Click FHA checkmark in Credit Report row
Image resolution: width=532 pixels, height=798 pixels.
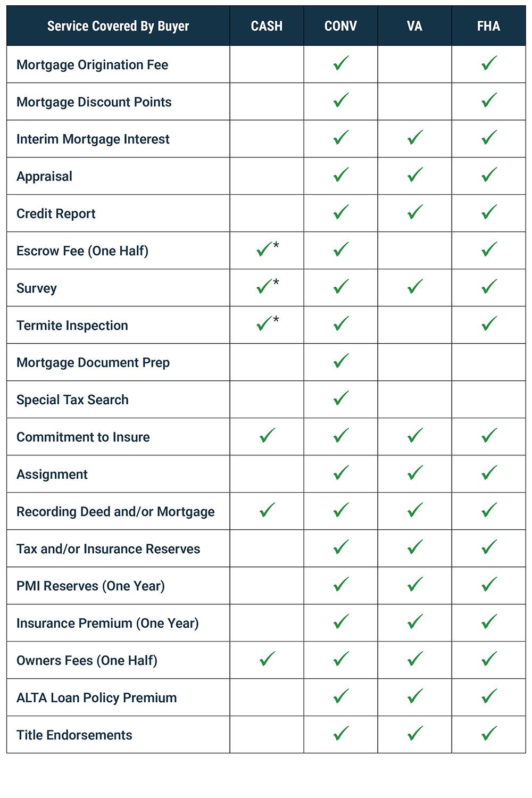(x=489, y=212)
